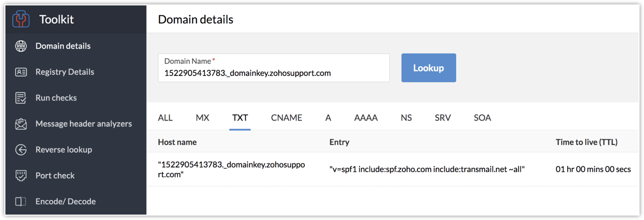Image resolution: width=644 pixels, height=220 pixels.
Task: Open Message header analyzers envelope icon
Action: 21,124
